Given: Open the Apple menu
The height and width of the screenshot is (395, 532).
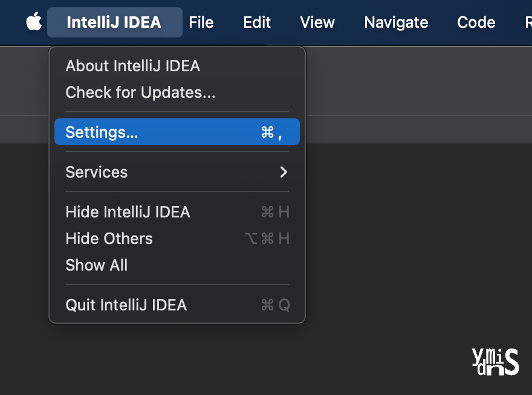Looking at the screenshot, I should point(34,22).
